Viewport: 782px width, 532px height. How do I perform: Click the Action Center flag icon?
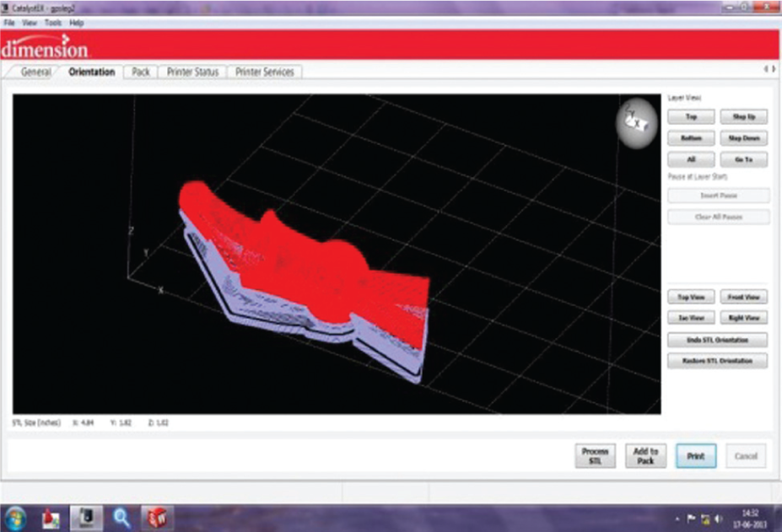point(691,519)
